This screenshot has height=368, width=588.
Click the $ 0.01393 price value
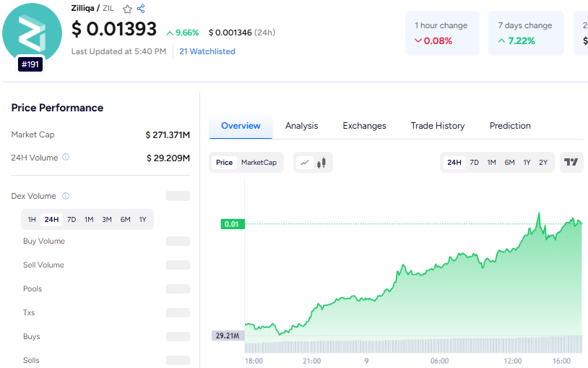[x=114, y=29]
